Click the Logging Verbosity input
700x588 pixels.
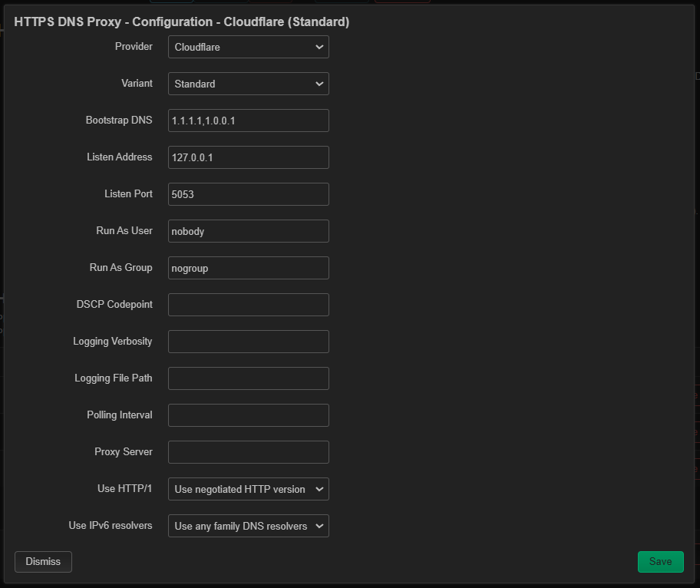(x=248, y=342)
